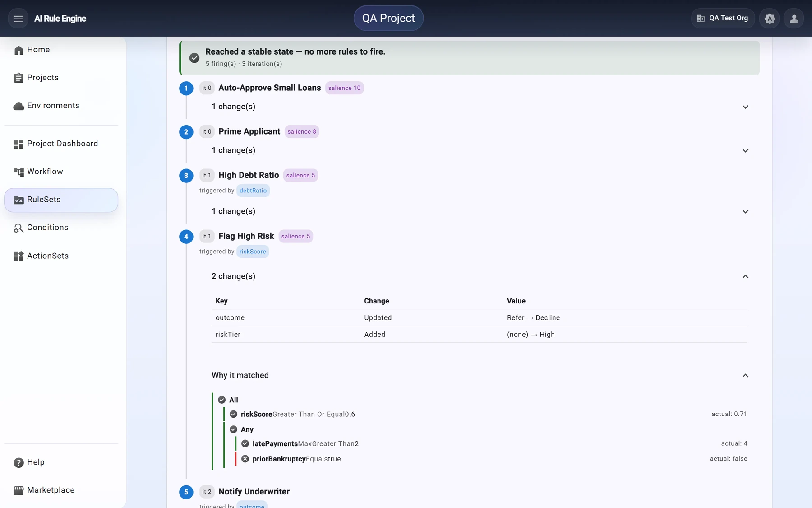The image size is (812, 508).
Task: Click the Environments cloud icon
Action: [18, 106]
